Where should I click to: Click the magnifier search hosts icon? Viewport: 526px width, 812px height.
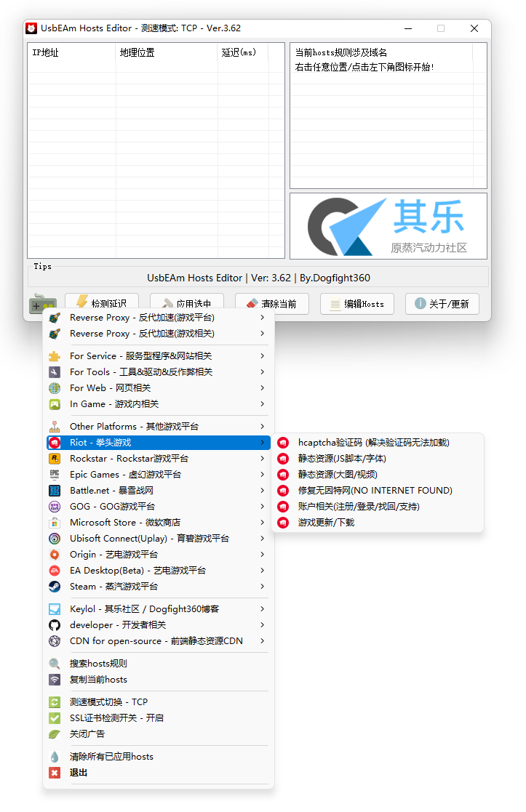[x=55, y=664]
